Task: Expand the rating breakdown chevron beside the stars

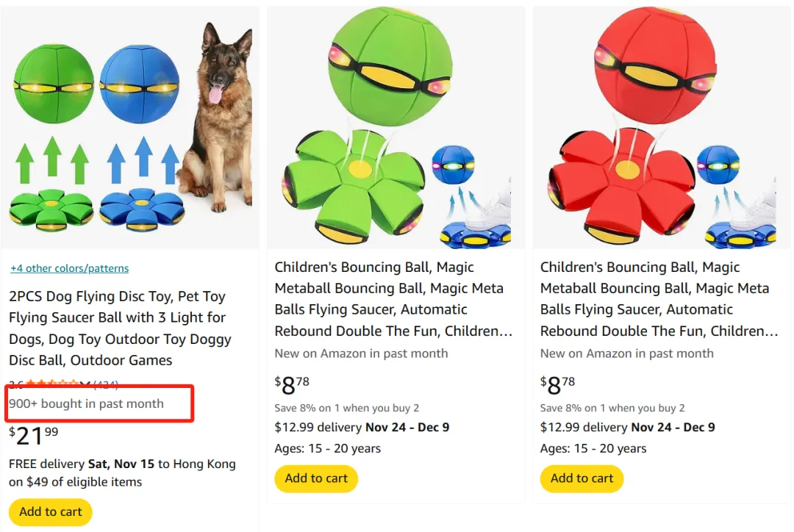Action: (85, 384)
